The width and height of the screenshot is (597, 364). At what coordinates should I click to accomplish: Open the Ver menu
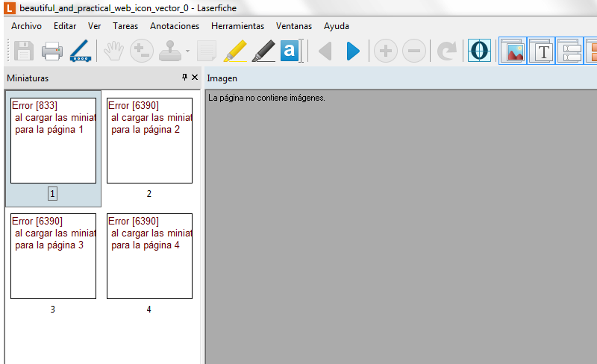coord(95,26)
